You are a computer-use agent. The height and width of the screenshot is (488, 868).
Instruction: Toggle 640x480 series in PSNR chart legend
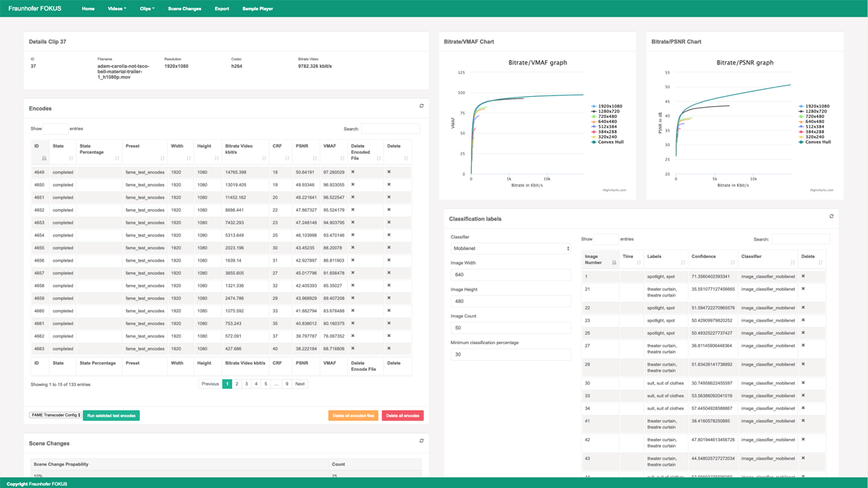[812, 121]
